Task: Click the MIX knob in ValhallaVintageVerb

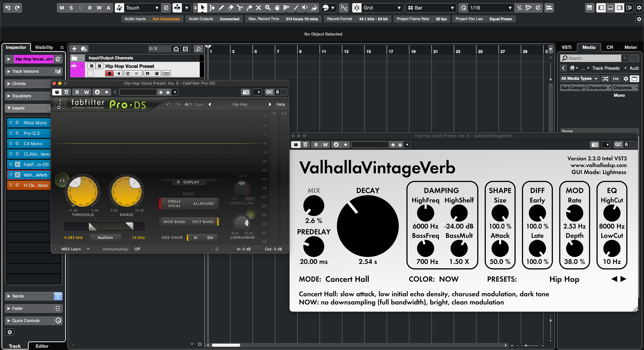Action: (314, 205)
